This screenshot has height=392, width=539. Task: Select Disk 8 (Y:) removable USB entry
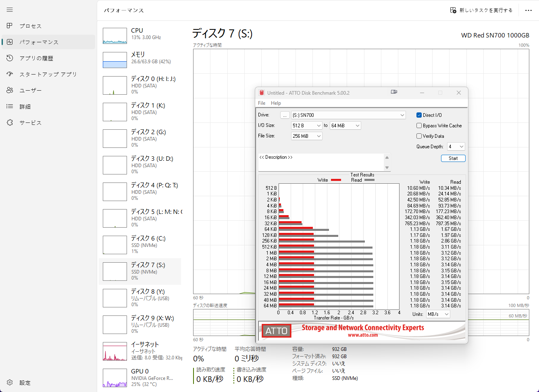tap(140, 298)
